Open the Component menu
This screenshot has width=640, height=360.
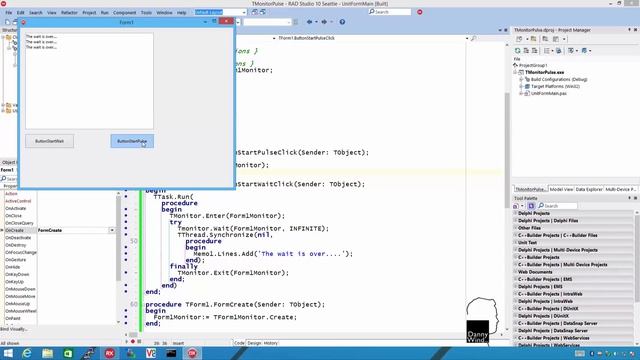[124, 13]
